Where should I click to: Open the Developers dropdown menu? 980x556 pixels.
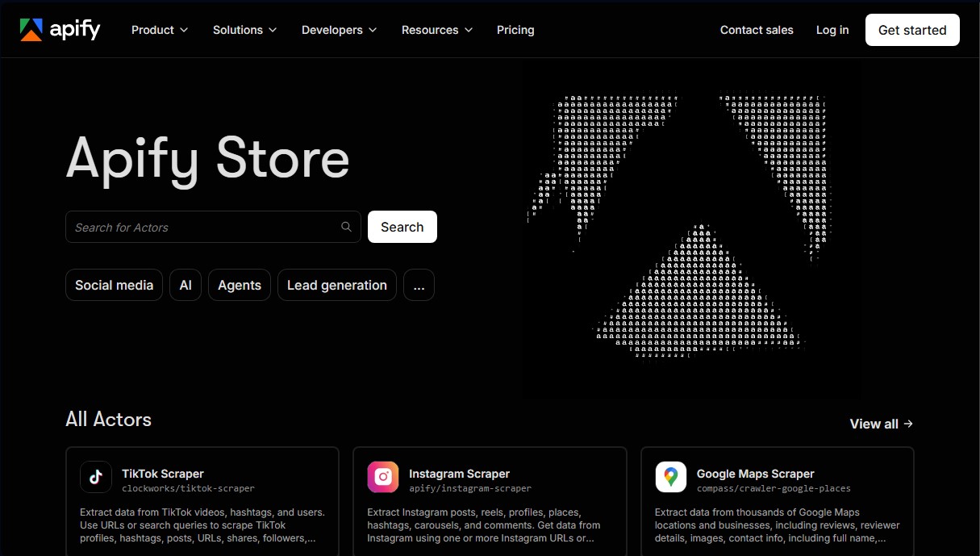(340, 30)
